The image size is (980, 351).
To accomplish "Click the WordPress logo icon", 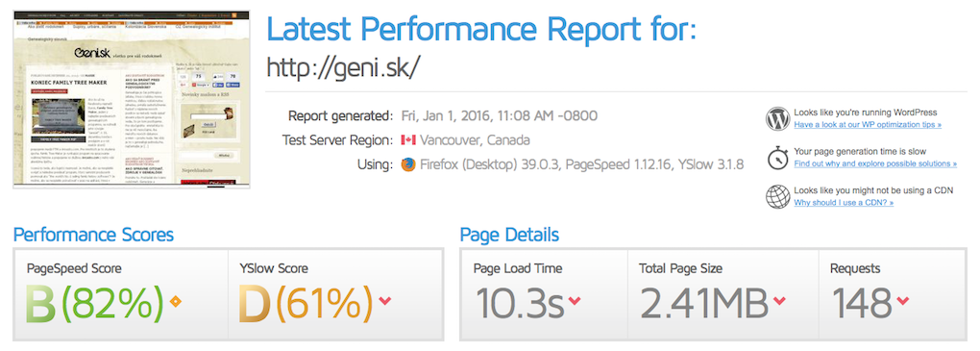I will [777, 119].
